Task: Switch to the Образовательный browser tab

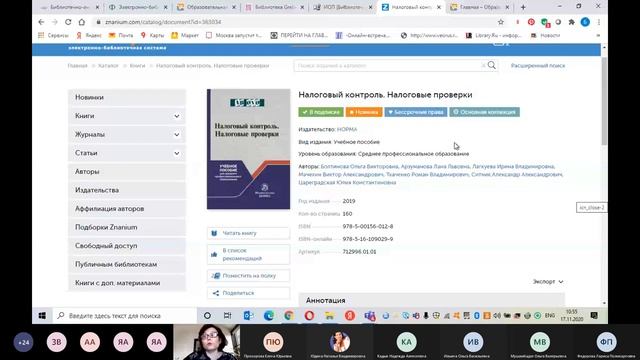Action: coord(206,7)
